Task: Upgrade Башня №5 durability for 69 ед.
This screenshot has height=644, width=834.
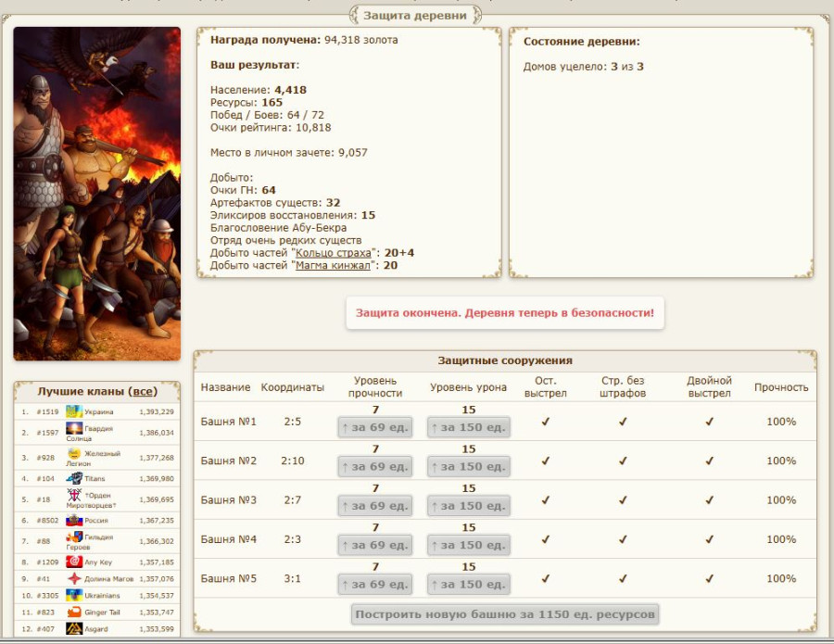Action: click(375, 585)
